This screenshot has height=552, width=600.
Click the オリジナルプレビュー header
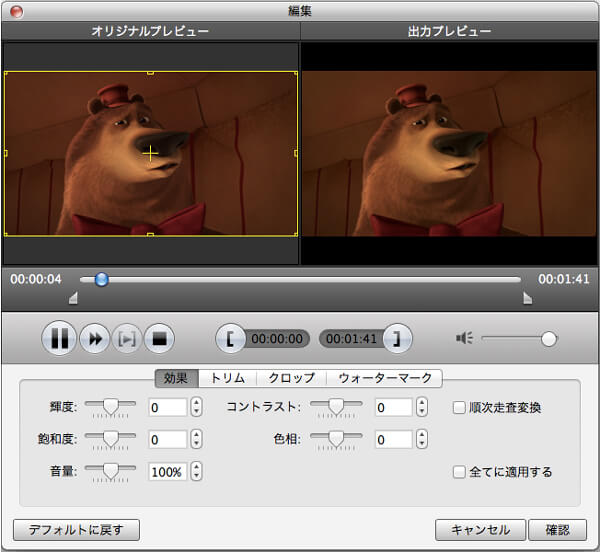150,31
